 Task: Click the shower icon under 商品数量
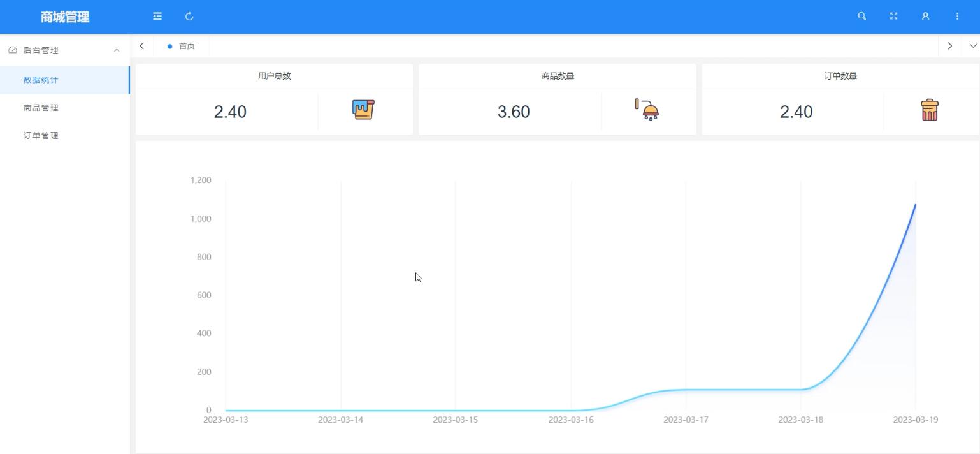[647, 110]
